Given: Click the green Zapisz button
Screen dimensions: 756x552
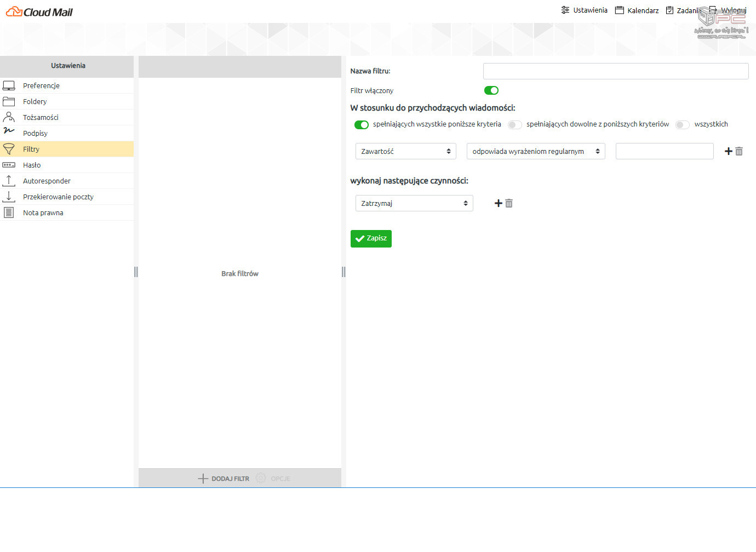Looking at the screenshot, I should tap(371, 238).
